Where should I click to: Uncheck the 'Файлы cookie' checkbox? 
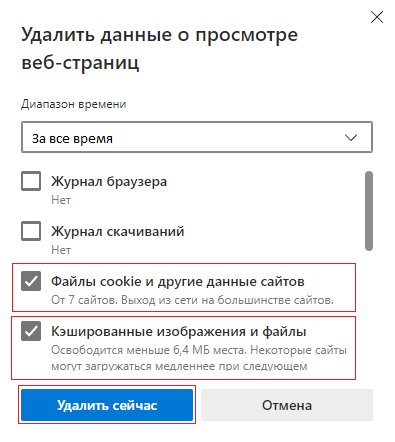coord(31,281)
